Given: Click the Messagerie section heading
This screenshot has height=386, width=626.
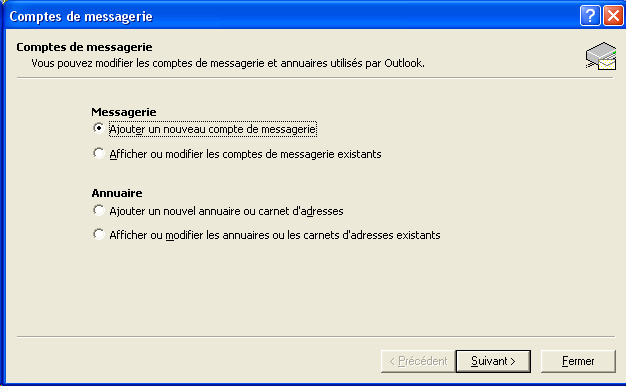Looking at the screenshot, I should [124, 112].
